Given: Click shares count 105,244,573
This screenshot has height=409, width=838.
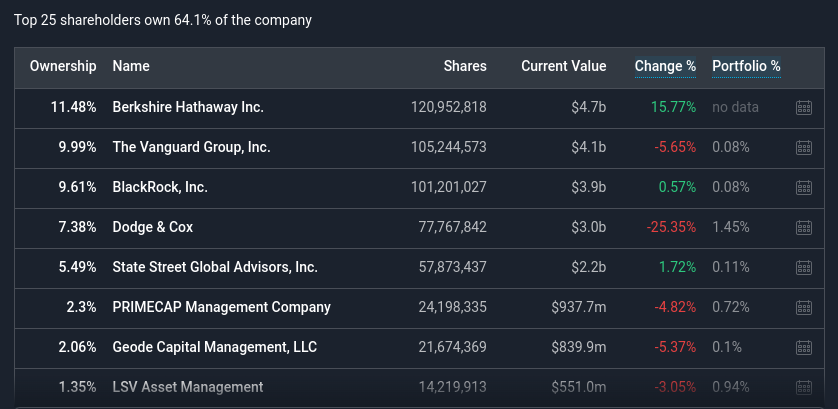Looking at the screenshot, I should click(449, 148).
